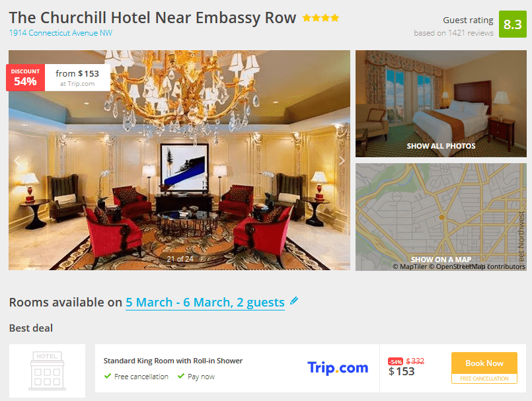Click the Book Now button
The width and height of the screenshot is (532, 401).
[484, 363]
